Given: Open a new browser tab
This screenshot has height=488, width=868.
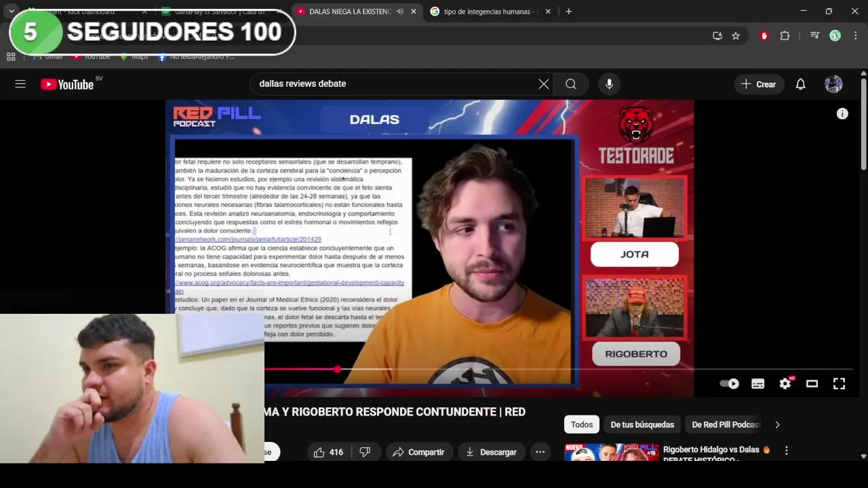Looking at the screenshot, I should pos(568,12).
